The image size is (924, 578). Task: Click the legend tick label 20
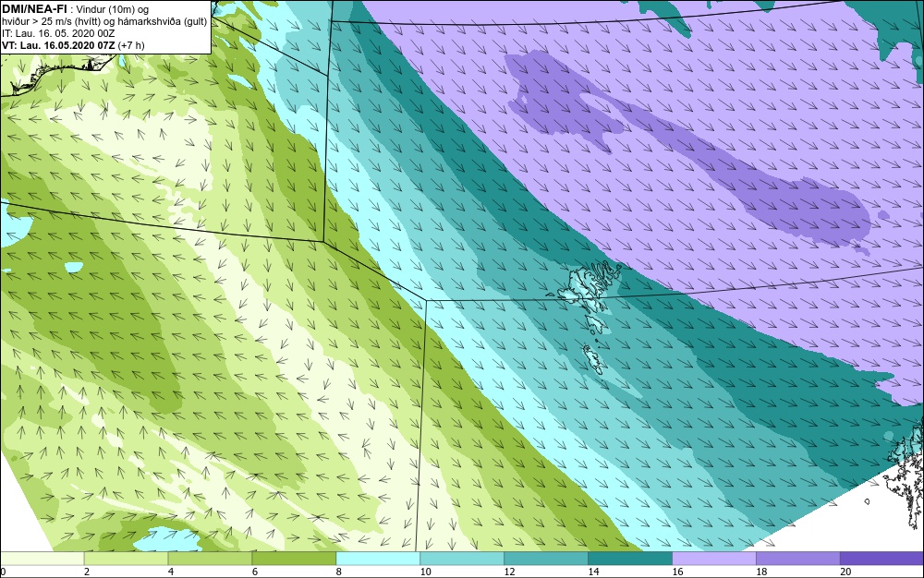coord(845,572)
